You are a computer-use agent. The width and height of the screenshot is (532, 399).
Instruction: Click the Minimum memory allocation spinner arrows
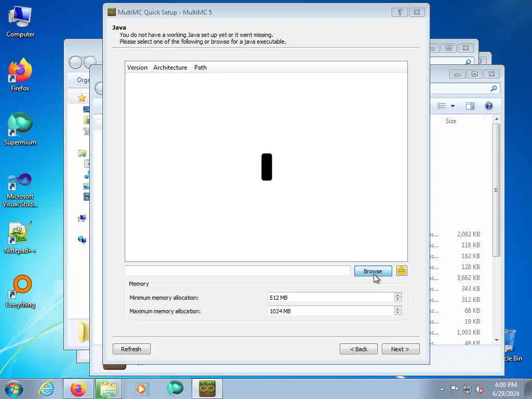click(397, 298)
